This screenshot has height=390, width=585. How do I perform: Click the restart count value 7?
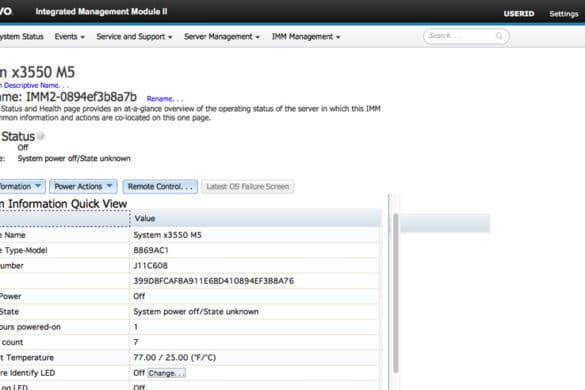click(x=136, y=342)
